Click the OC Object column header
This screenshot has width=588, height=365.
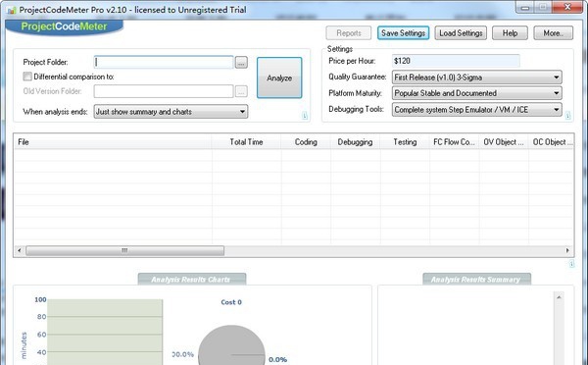pos(551,142)
